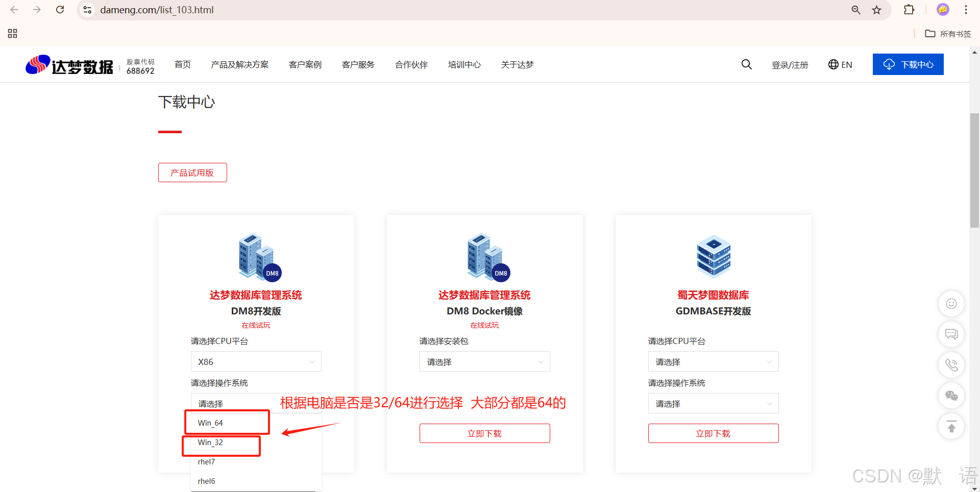The height and width of the screenshot is (492, 980).
Task: Click 登录/注册 link
Action: pyautogui.click(x=790, y=65)
